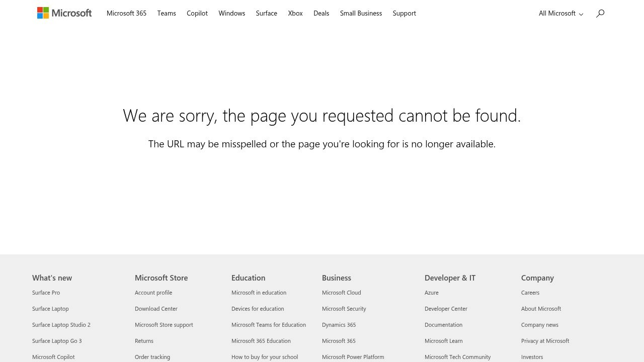
Task: Open About Microsoft link
Action: pos(541,309)
